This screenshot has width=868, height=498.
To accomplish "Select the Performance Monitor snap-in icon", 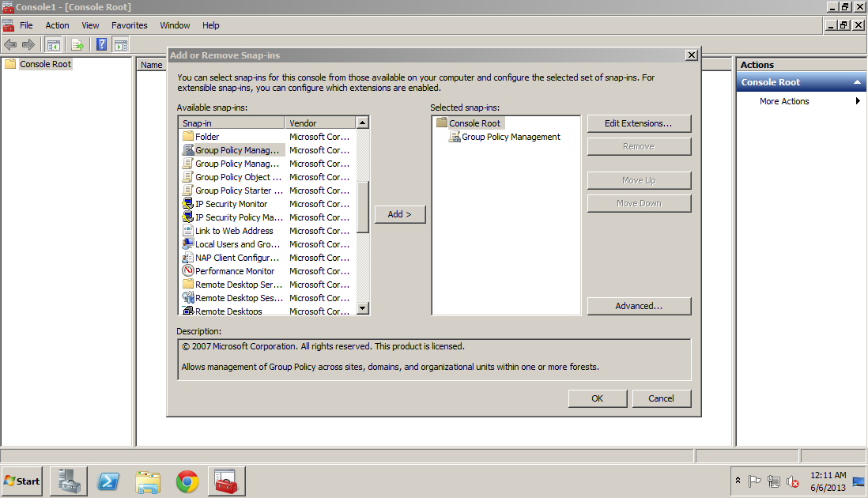I will (188, 271).
